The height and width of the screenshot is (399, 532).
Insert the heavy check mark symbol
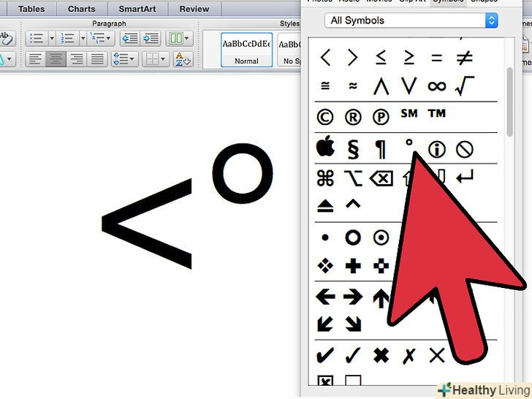324,355
